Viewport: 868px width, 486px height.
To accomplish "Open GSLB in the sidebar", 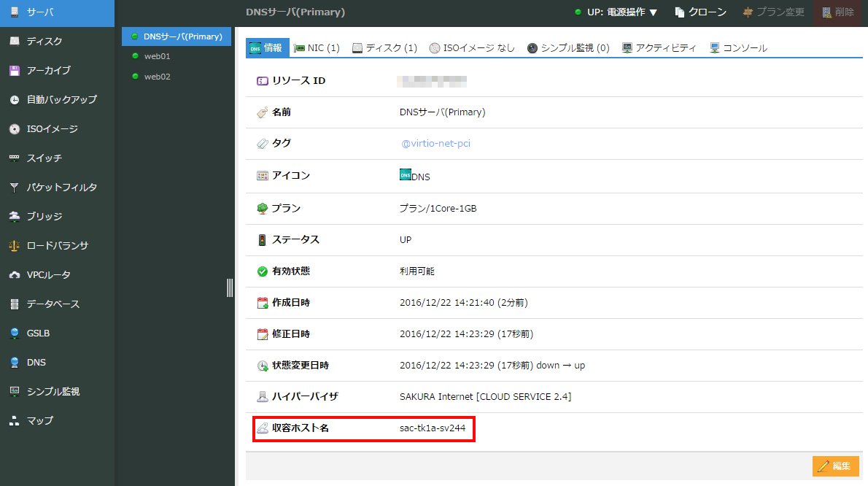I will point(38,333).
